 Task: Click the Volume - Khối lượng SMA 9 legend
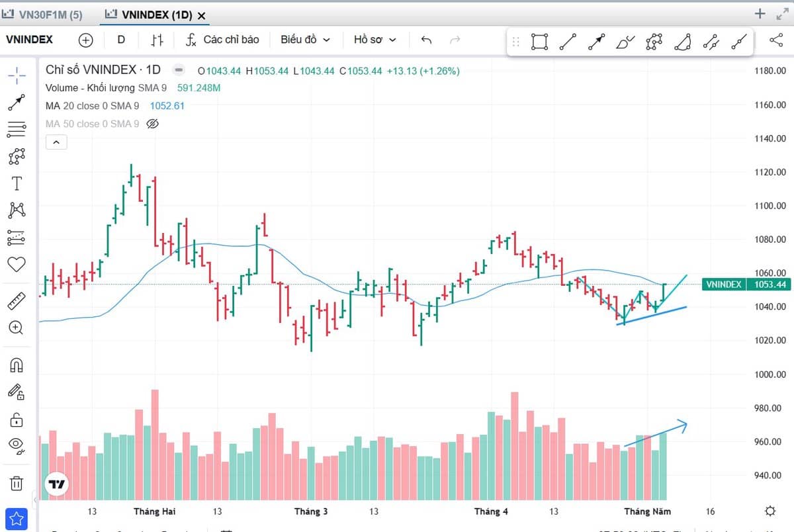tap(107, 88)
